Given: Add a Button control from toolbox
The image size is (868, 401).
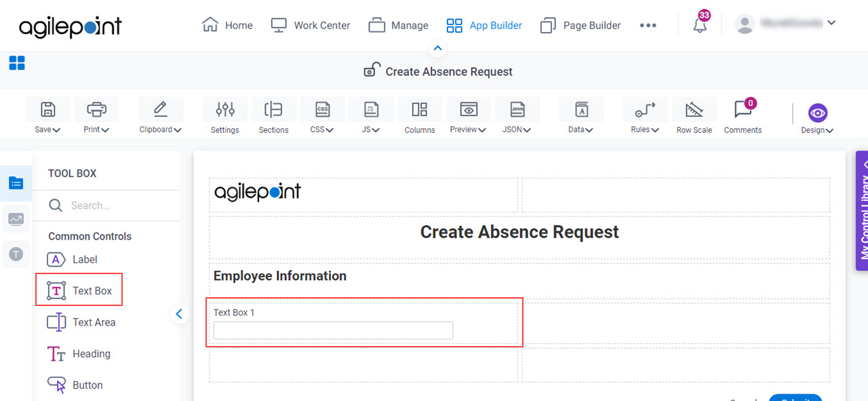Looking at the screenshot, I should pos(75,385).
